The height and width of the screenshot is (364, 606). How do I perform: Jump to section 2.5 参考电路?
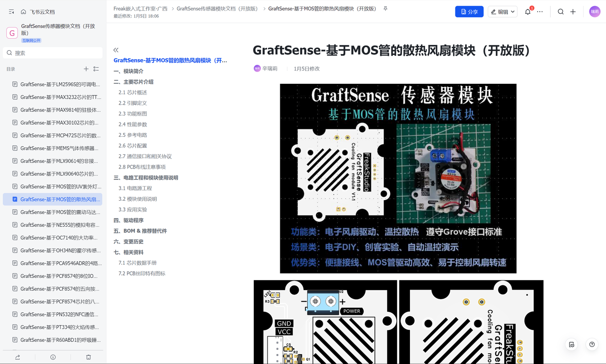133,135
